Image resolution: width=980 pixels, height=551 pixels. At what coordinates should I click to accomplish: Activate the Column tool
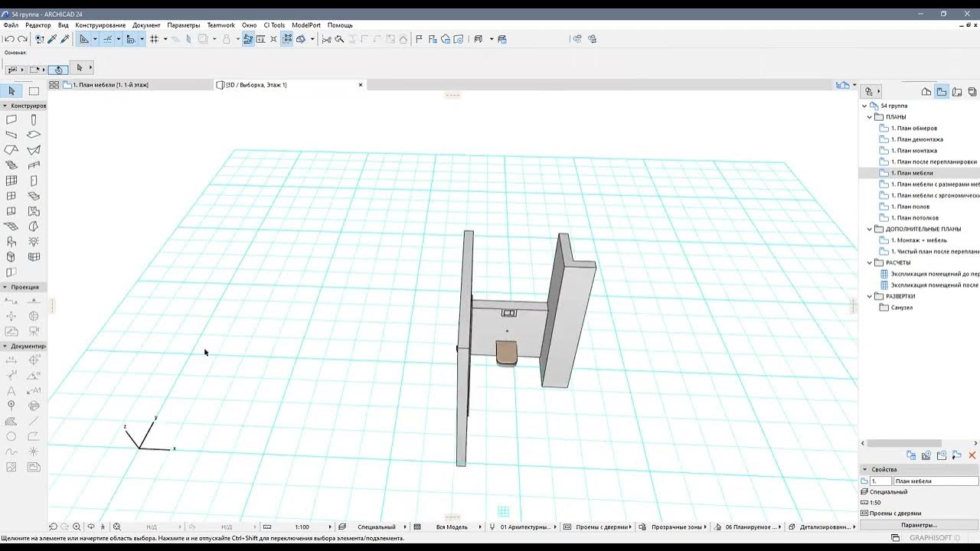(34, 119)
